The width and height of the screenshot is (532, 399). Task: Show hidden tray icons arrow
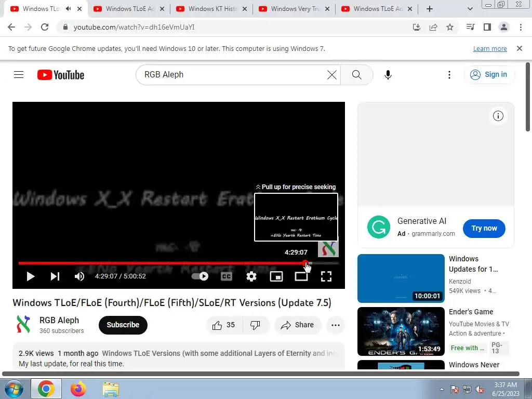pos(442,389)
